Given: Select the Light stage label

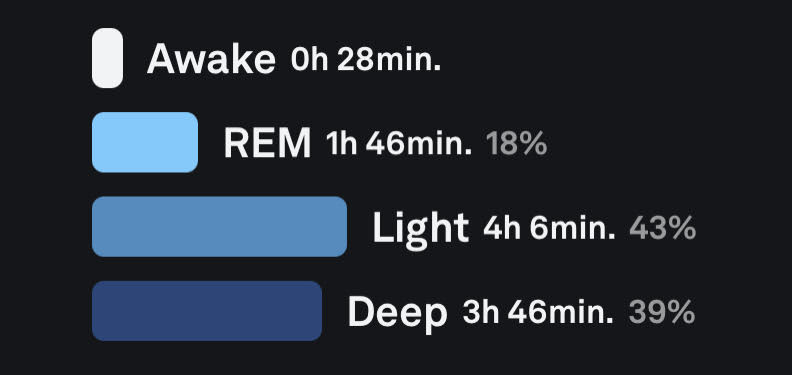Looking at the screenshot, I should [x=421, y=228].
